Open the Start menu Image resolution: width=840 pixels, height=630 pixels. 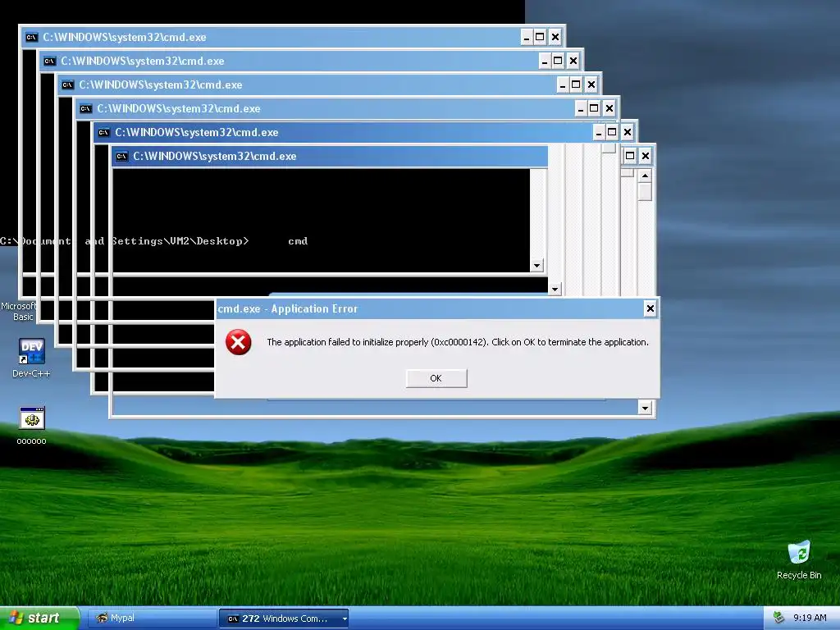click(39, 619)
